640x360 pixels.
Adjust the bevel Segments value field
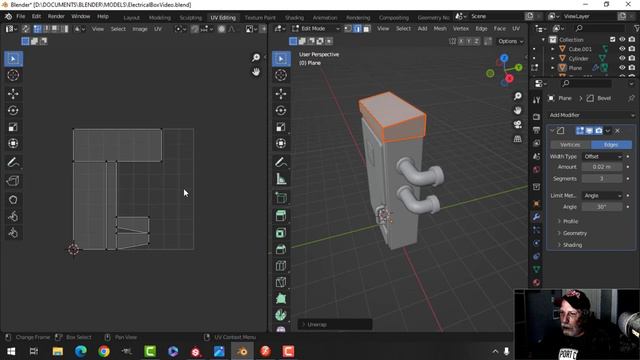[x=602, y=178]
